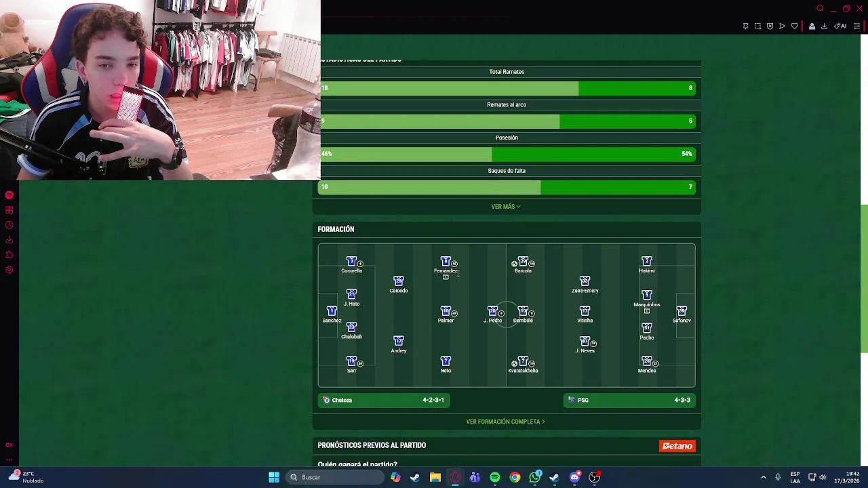Select player Mendes in PSG lineup
Image resolution: width=868 pixels, height=488 pixels.
click(x=647, y=365)
